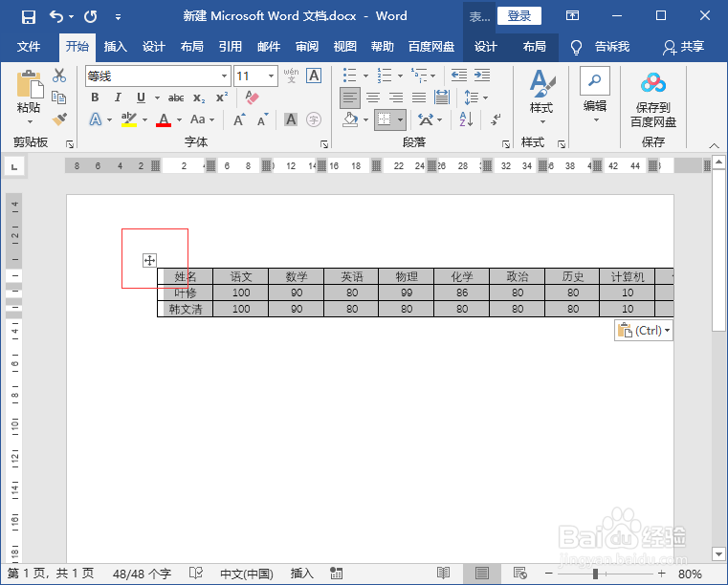Adjust the zoom slider handle
Screen dimensions: 728x585
(x=595, y=574)
